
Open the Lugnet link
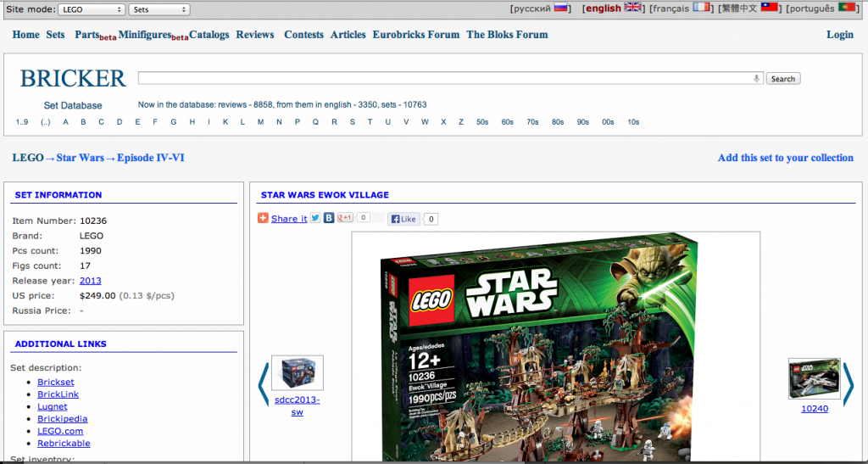pyautogui.click(x=52, y=406)
